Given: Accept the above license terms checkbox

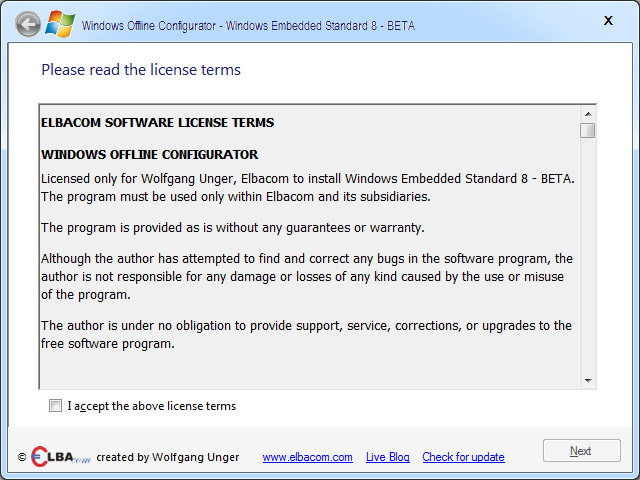Looking at the screenshot, I should click(55, 406).
